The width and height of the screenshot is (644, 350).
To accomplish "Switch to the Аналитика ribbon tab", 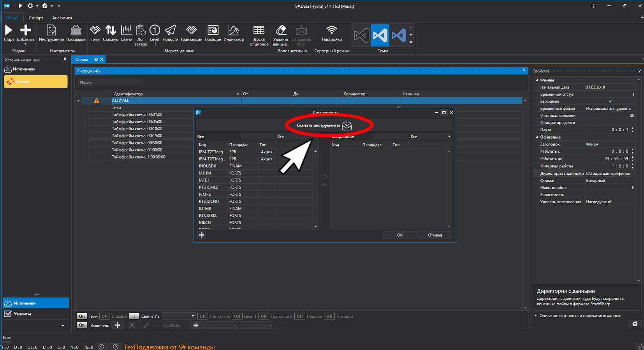I will pyautogui.click(x=62, y=18).
